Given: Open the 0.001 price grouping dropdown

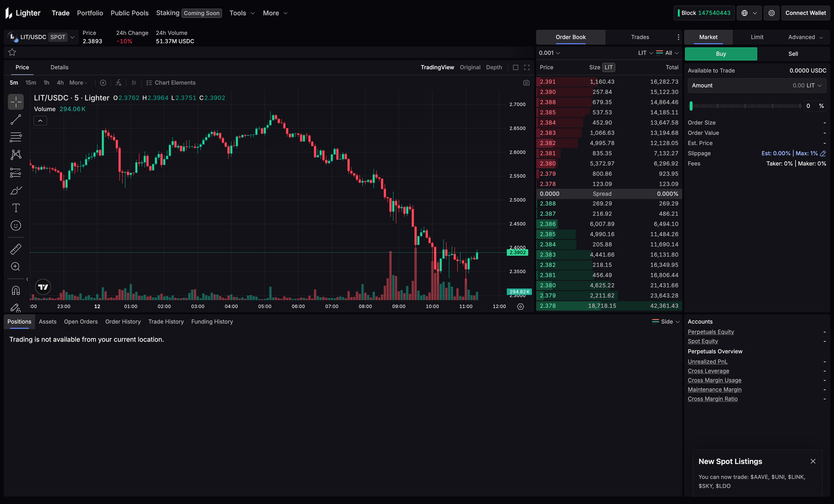Looking at the screenshot, I should 549,53.
